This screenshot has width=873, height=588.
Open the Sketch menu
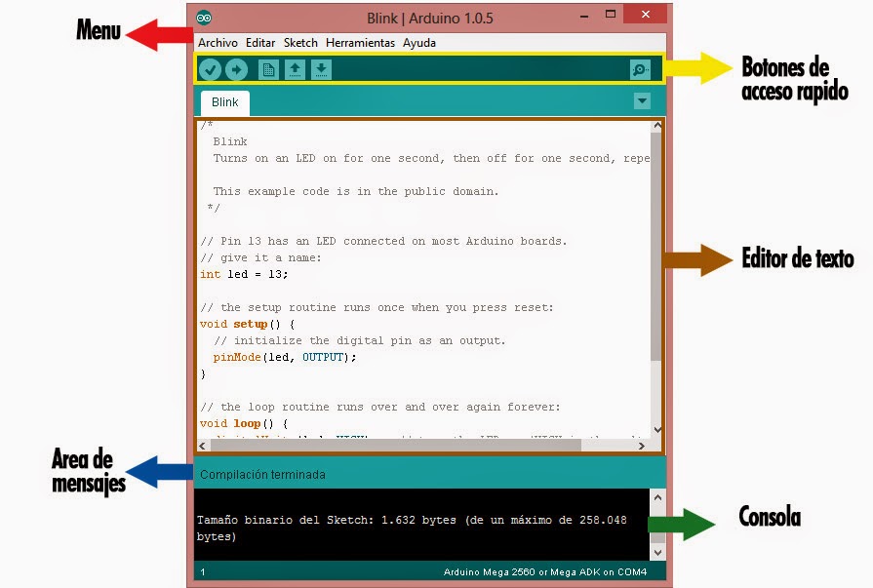tap(300, 43)
